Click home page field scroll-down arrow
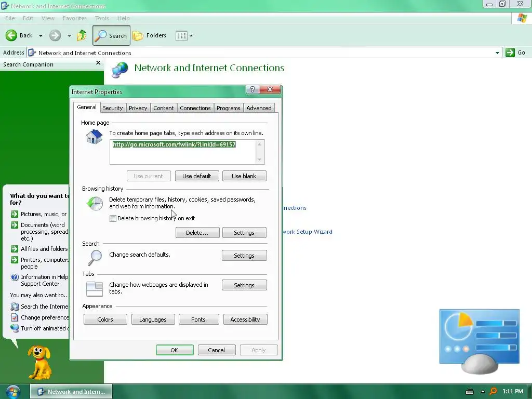Viewport: 532px width, 399px height. pyautogui.click(x=260, y=159)
